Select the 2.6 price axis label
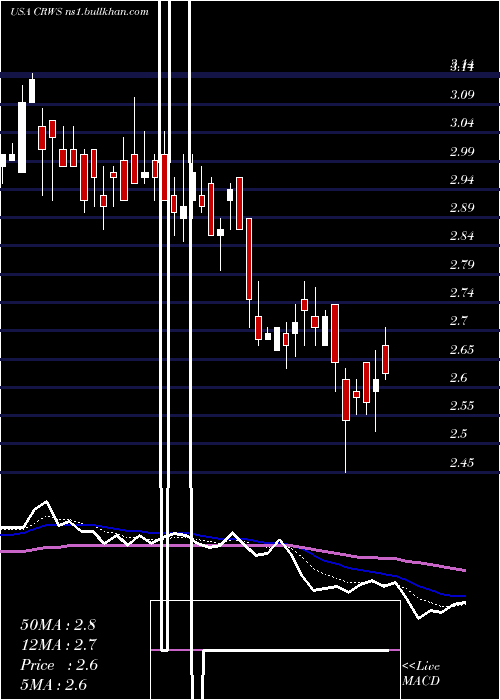Screen dimensions: 500x700 (458, 378)
